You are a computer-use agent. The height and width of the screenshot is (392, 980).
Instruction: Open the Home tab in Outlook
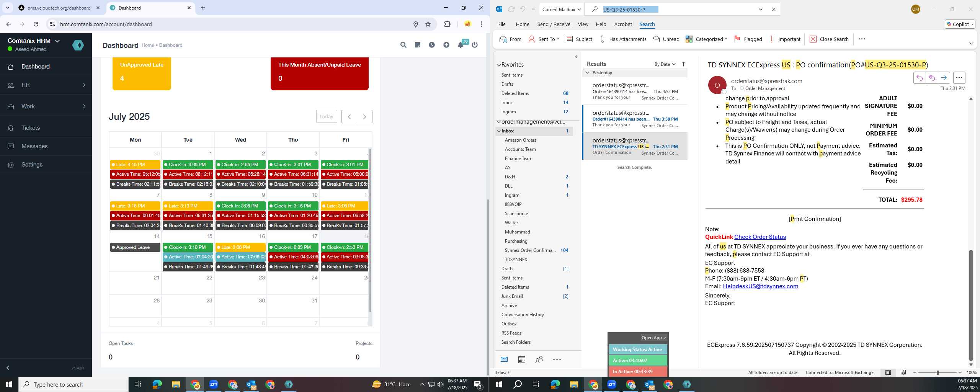click(523, 24)
